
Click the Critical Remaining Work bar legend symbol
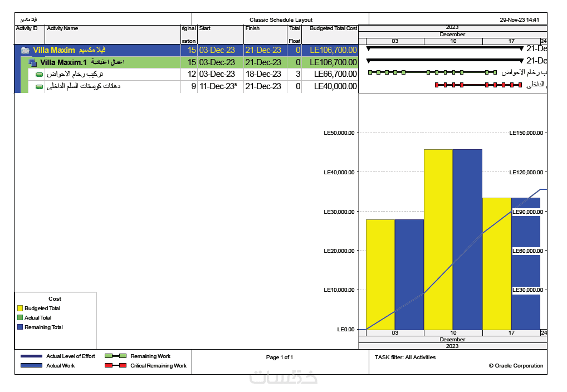116,365
